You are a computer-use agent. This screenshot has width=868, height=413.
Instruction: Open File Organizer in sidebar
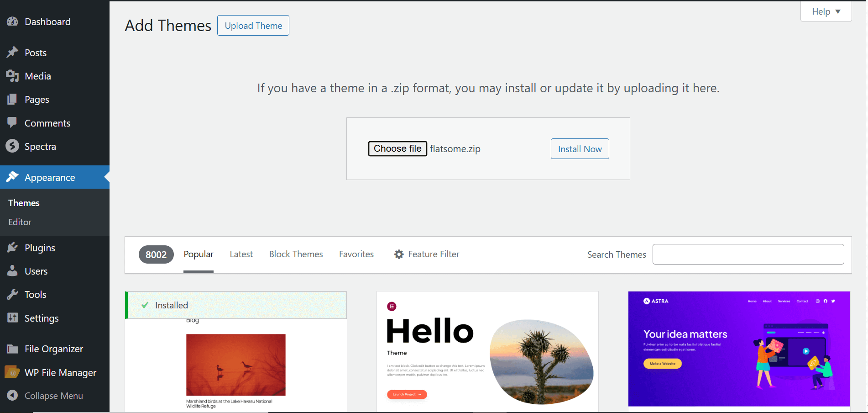[x=55, y=349]
